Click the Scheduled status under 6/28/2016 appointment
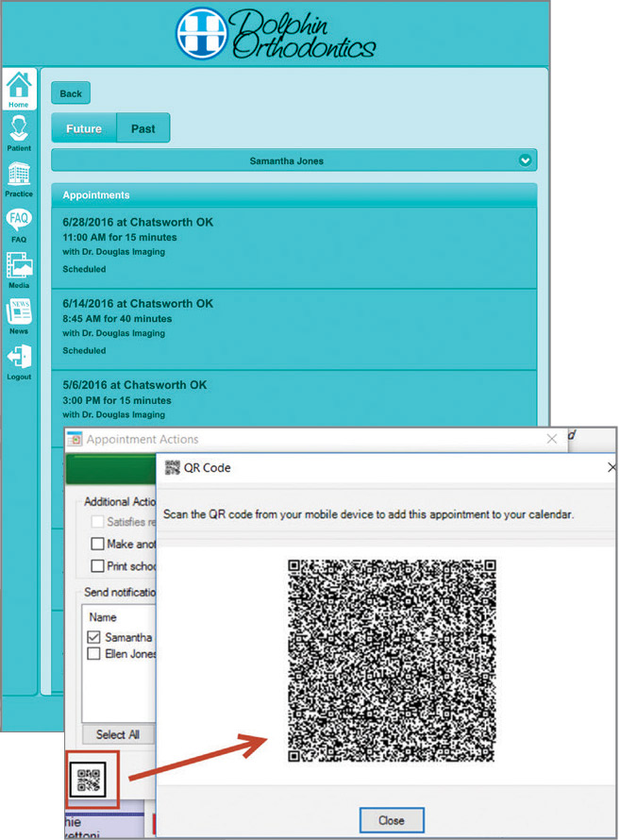Image resolution: width=620 pixels, height=840 pixels. [84, 269]
